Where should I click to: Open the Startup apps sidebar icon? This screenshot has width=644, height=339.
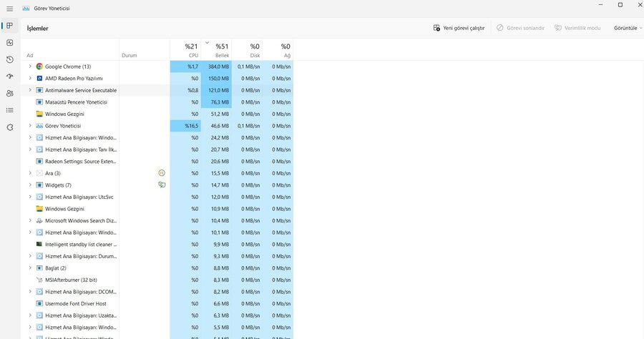coord(10,77)
